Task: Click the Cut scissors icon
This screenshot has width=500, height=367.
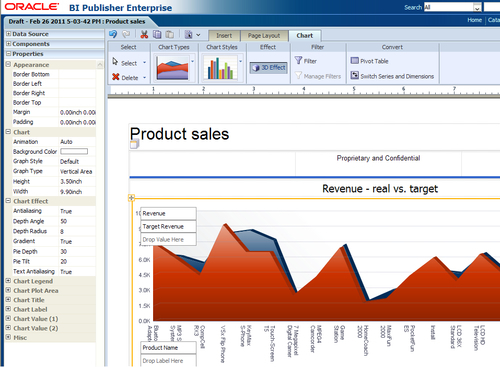Action: point(144,34)
